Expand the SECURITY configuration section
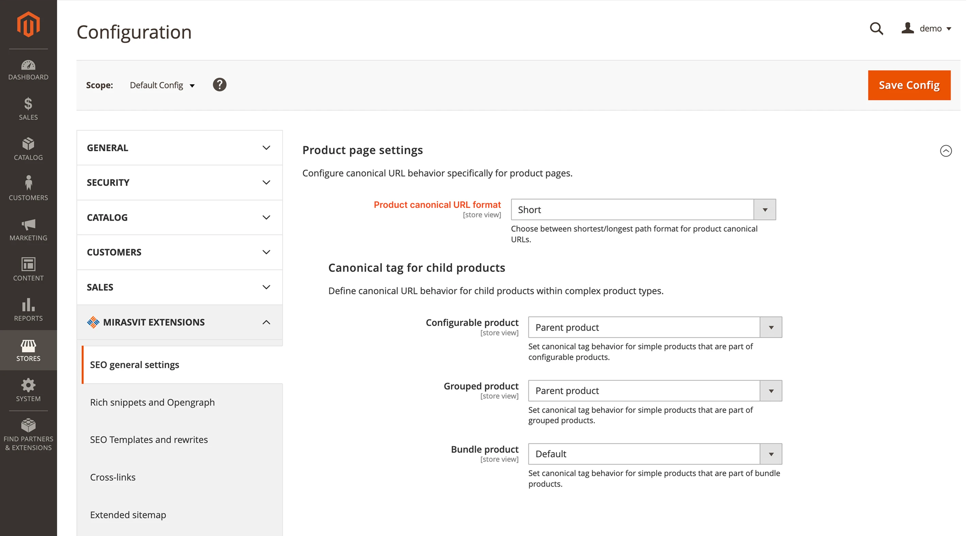Screen dimensions: 980x536 (179, 182)
